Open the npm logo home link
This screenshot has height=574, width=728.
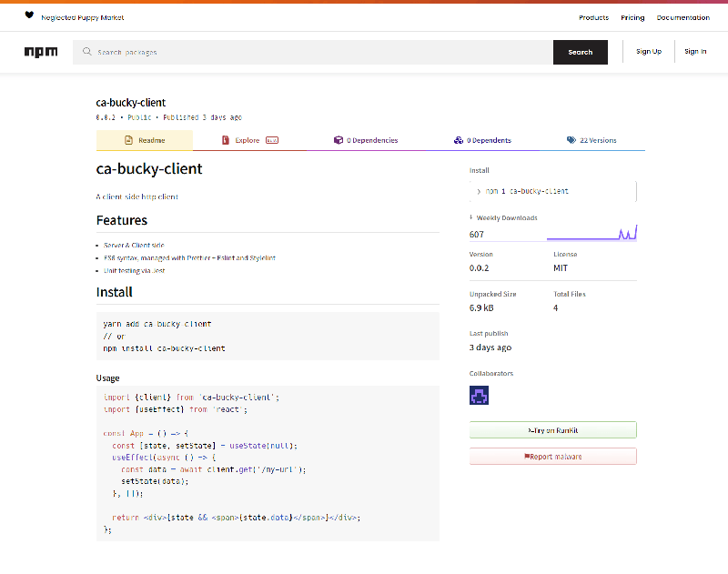[41, 52]
